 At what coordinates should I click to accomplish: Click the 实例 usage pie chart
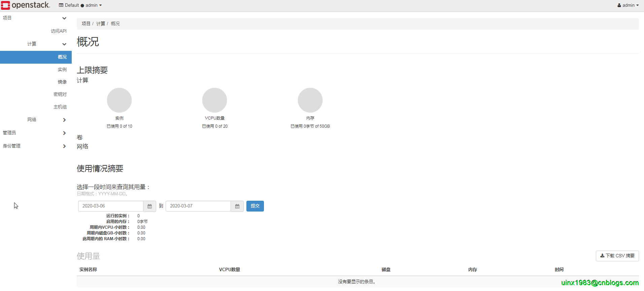click(119, 100)
